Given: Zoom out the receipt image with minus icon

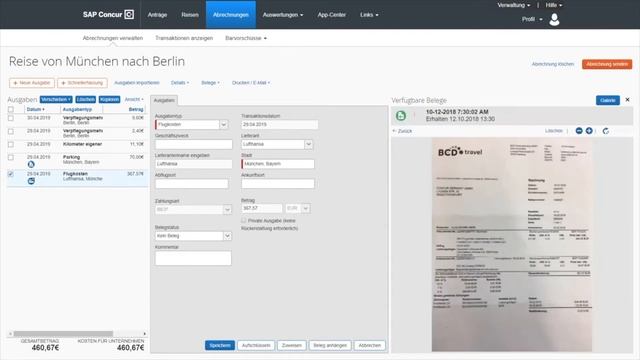Looking at the screenshot, I should coord(579,131).
